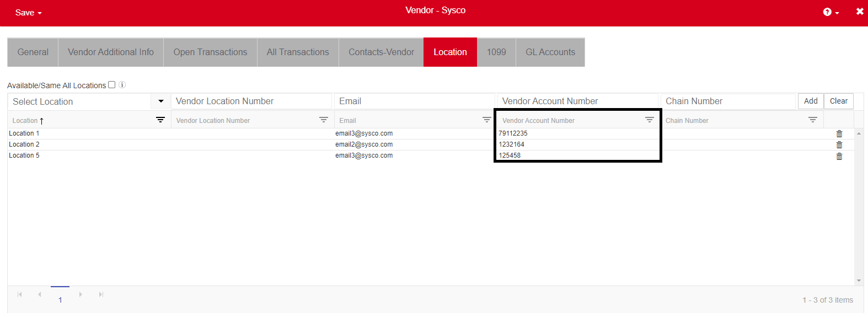Click email3@sysco.com in the Location 5 row

[x=364, y=155]
